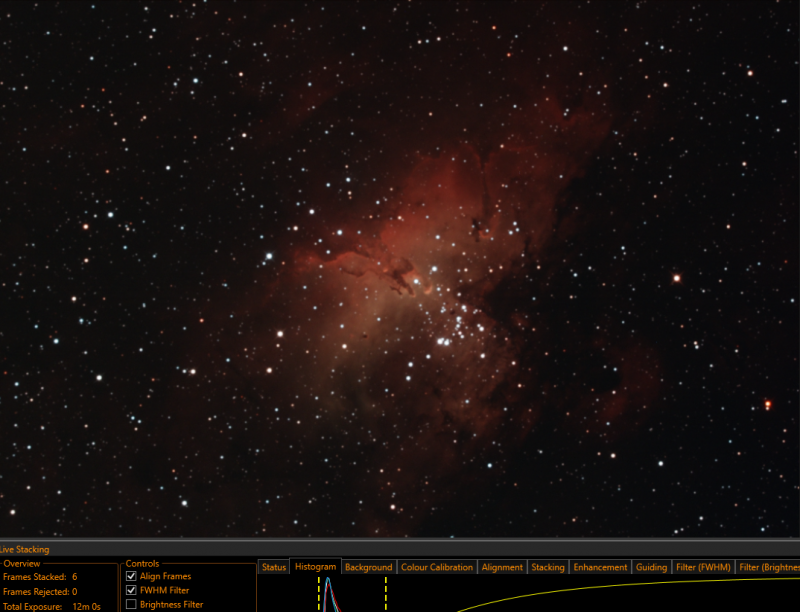Select the Filter (FWHM) tab

pyautogui.click(x=703, y=567)
